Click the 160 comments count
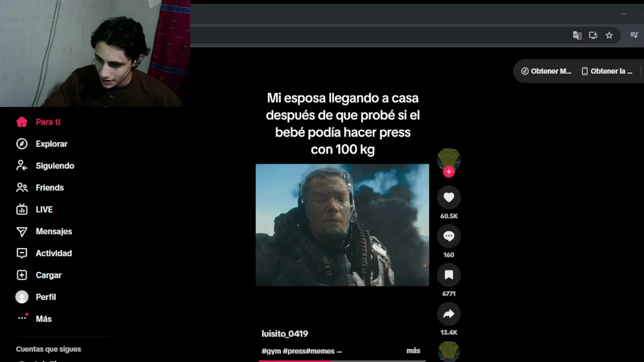 [449, 255]
